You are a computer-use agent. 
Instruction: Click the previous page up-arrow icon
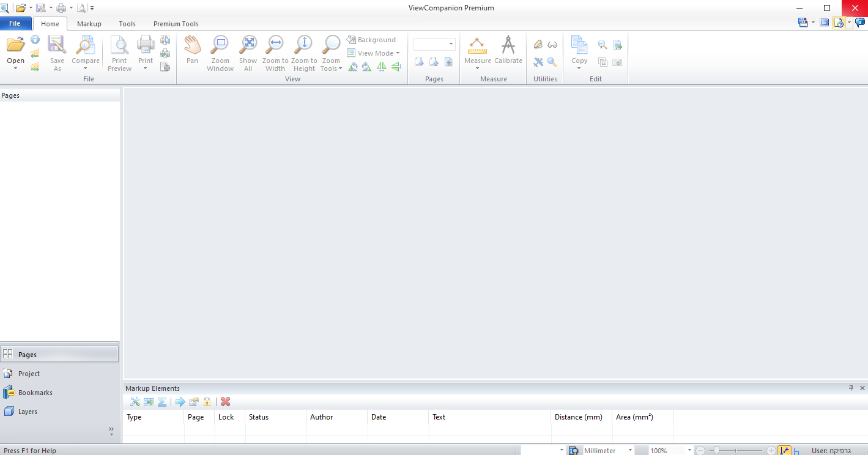tap(434, 62)
